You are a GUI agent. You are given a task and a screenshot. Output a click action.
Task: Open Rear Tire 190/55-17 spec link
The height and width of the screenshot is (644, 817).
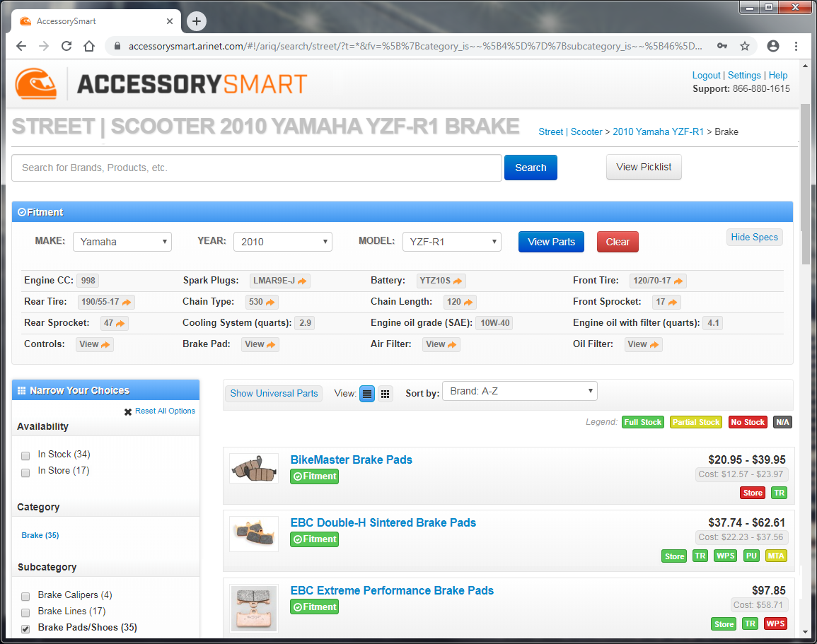[x=106, y=302]
